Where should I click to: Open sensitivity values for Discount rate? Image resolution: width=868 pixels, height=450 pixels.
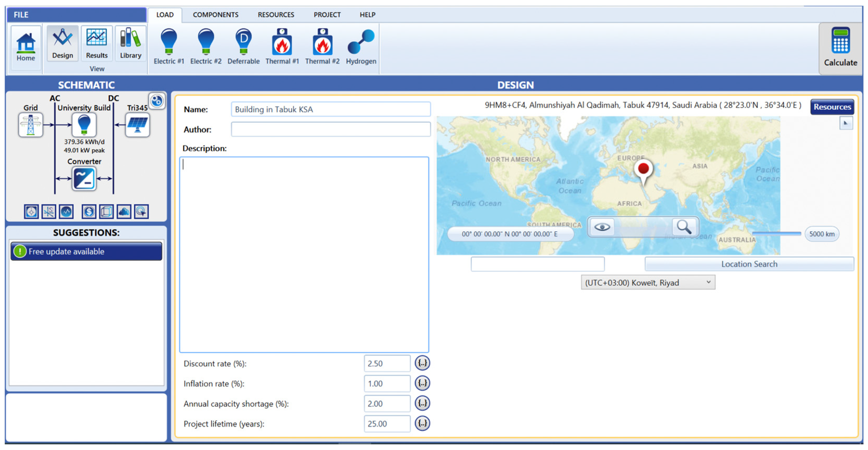[422, 363]
